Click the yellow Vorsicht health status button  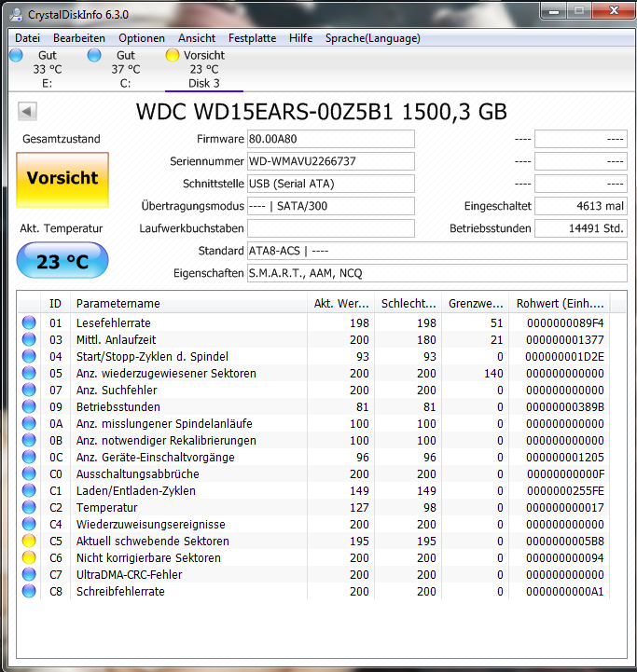click(x=62, y=180)
